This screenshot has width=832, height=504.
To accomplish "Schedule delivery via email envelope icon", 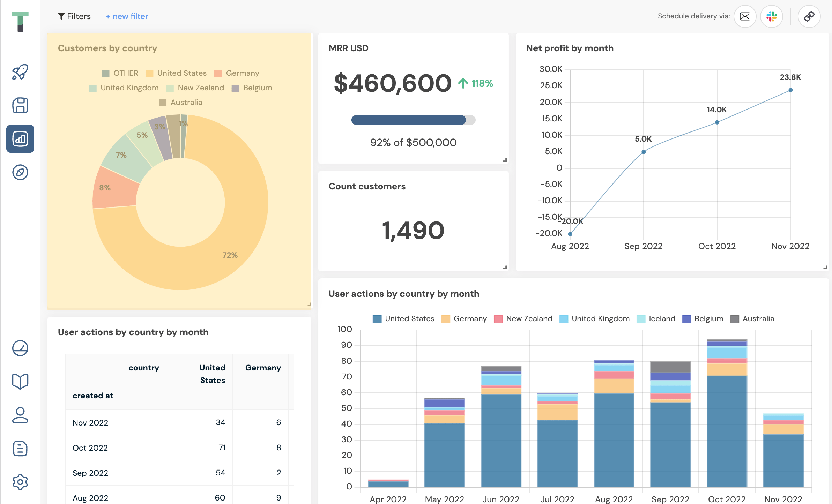I will (745, 16).
